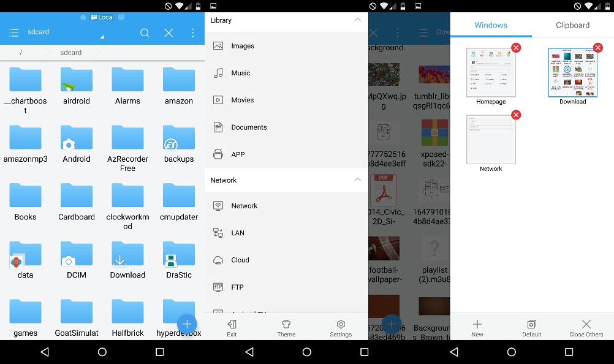Open the three-dot overflow menu
This screenshot has width=614, height=364.
coord(192,33)
